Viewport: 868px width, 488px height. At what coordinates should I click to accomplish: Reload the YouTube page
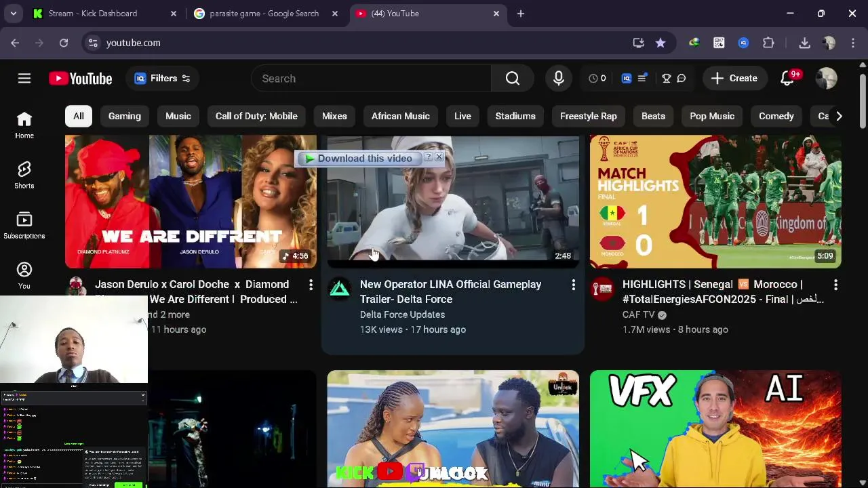64,43
